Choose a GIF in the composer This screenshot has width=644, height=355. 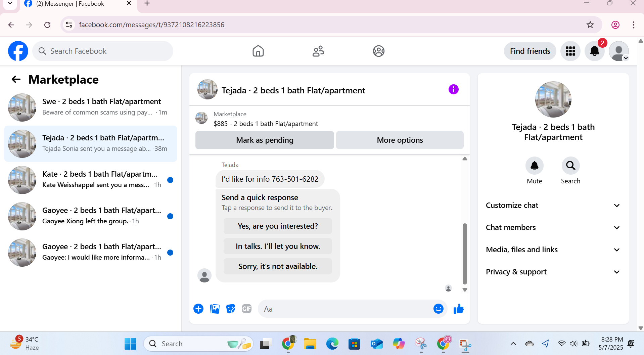coord(247,309)
